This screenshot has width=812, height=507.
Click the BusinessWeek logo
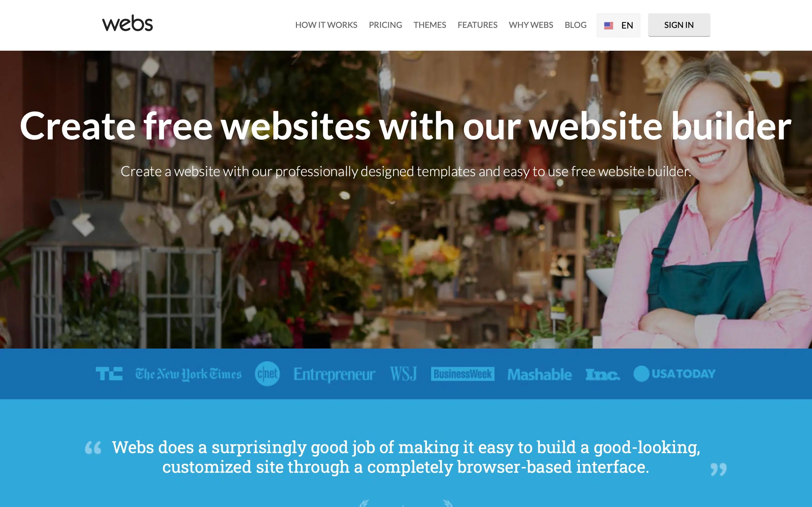tap(462, 374)
